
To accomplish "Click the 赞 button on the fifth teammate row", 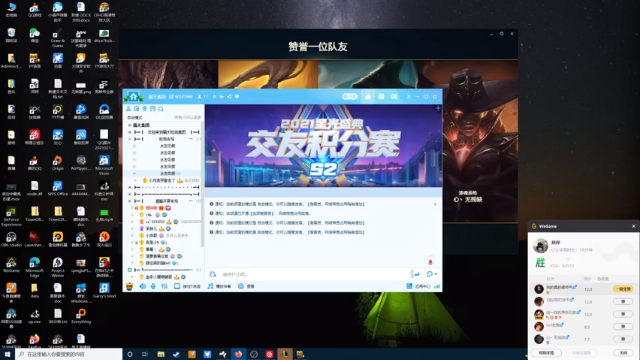I will (623, 339).
